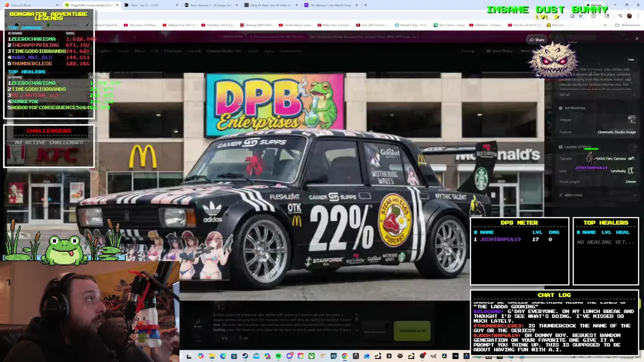Open the Information section icon
The height and width of the screenshot is (362, 644).
coord(560,108)
